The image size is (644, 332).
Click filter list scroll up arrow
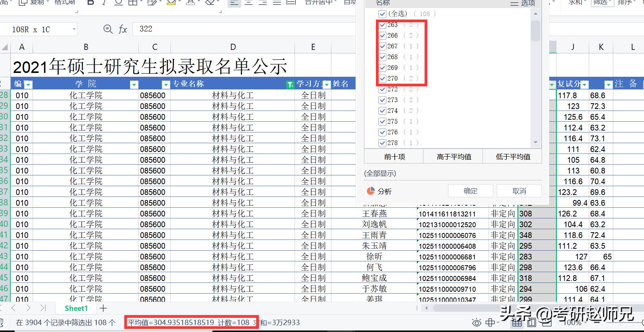tap(535, 14)
